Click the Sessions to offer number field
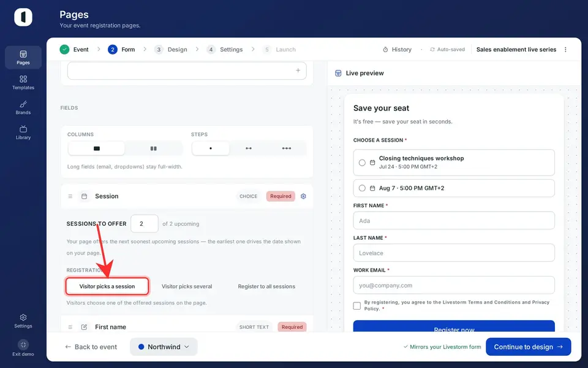Screen dimensions: 588x368 pos(145,224)
